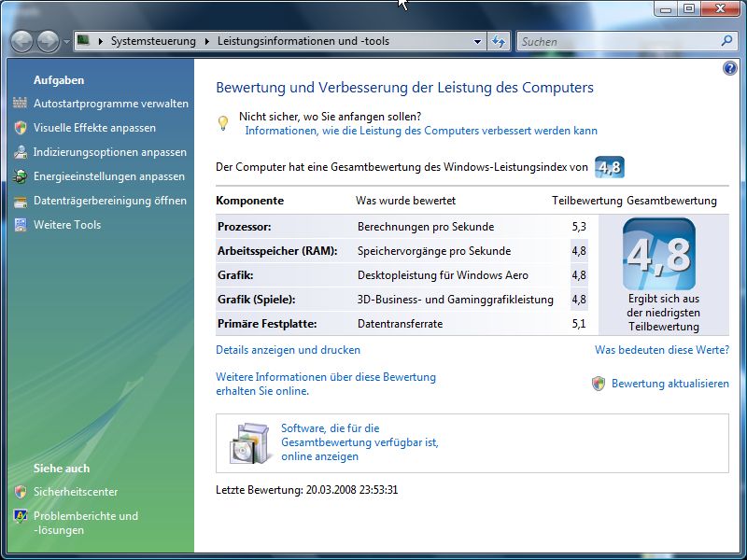Click the small 4,8 score badge
The width and height of the screenshot is (747, 560).
pos(610,167)
